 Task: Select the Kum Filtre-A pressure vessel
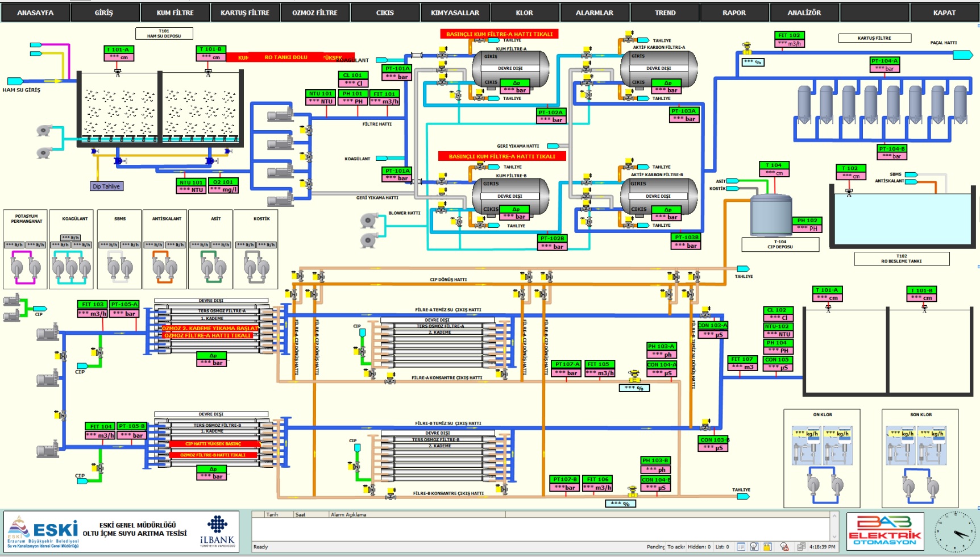point(510,68)
